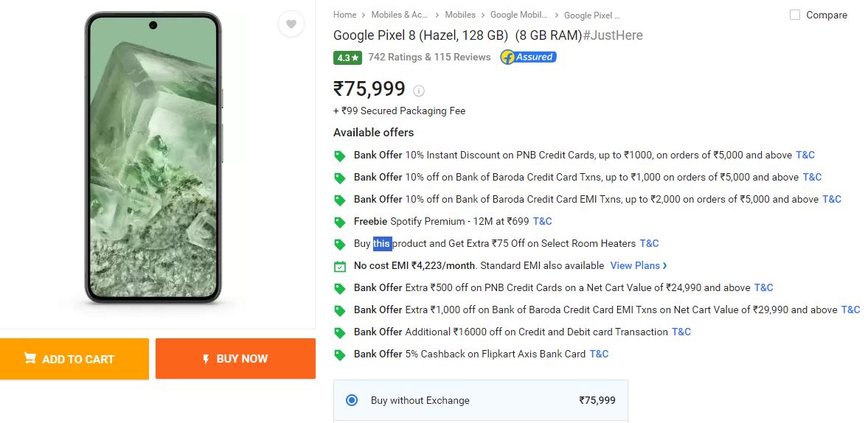Viewport: 868px width, 423px height.
Task: Click the 4.3 star rating badge
Action: 347,57
